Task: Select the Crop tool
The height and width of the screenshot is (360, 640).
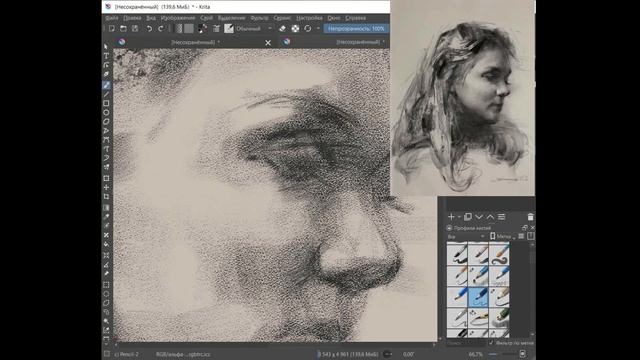Action: click(x=106, y=197)
